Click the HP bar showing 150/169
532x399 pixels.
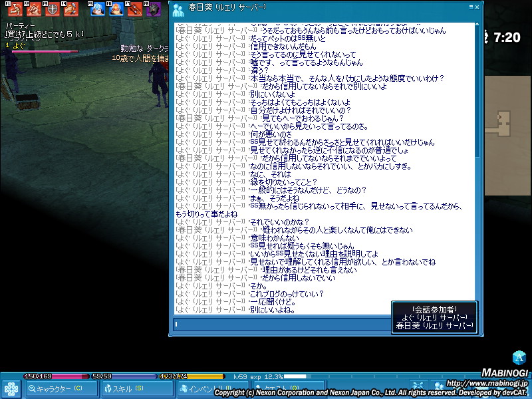coord(57,376)
